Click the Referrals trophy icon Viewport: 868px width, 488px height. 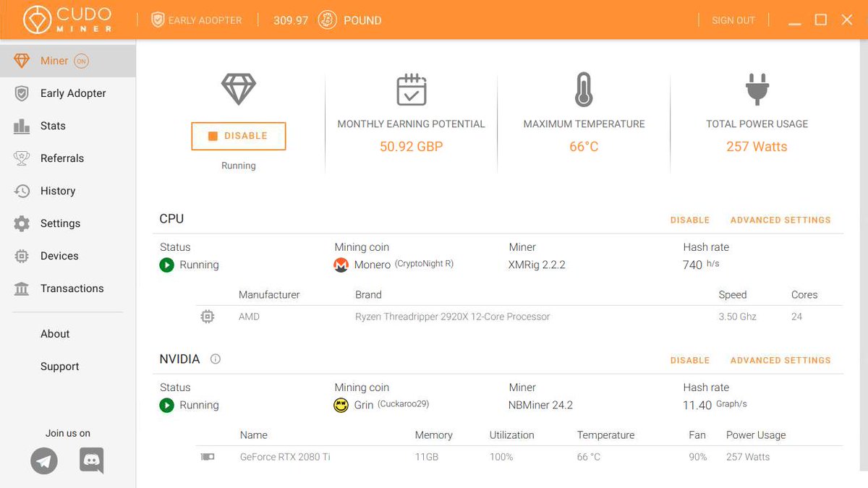tap(22, 158)
